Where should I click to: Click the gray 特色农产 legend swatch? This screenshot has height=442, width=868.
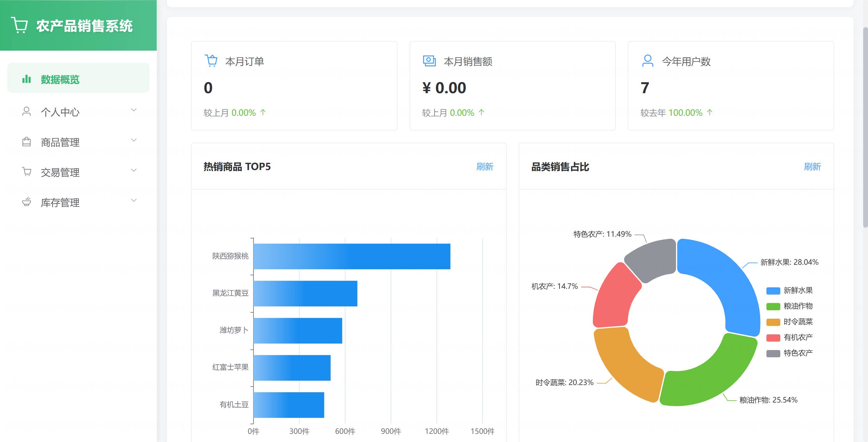point(773,353)
